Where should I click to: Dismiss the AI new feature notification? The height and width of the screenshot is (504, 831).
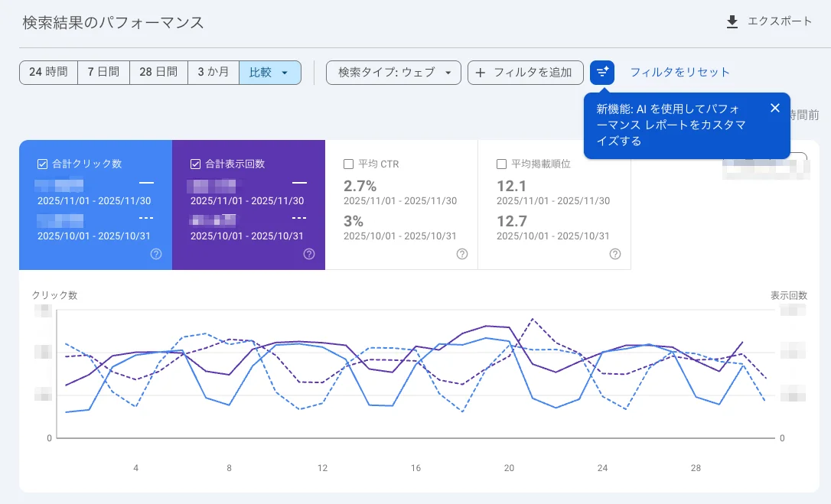(x=774, y=108)
